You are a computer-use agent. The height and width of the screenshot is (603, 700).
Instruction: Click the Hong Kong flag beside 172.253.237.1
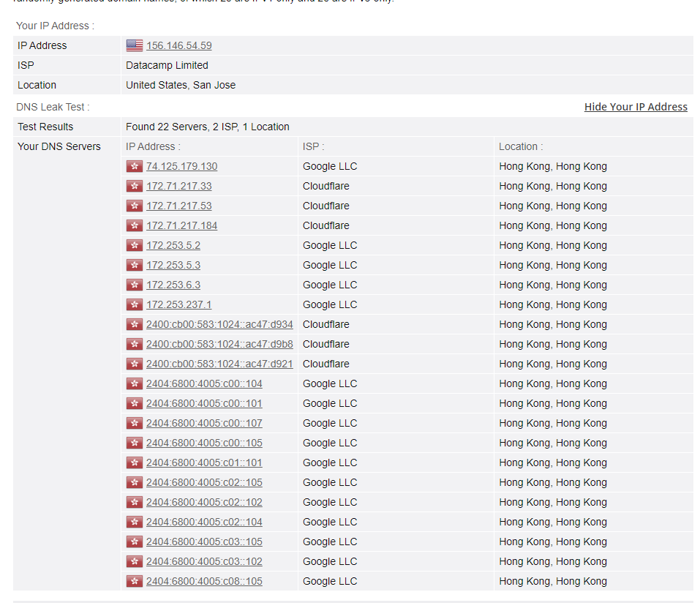pos(135,304)
